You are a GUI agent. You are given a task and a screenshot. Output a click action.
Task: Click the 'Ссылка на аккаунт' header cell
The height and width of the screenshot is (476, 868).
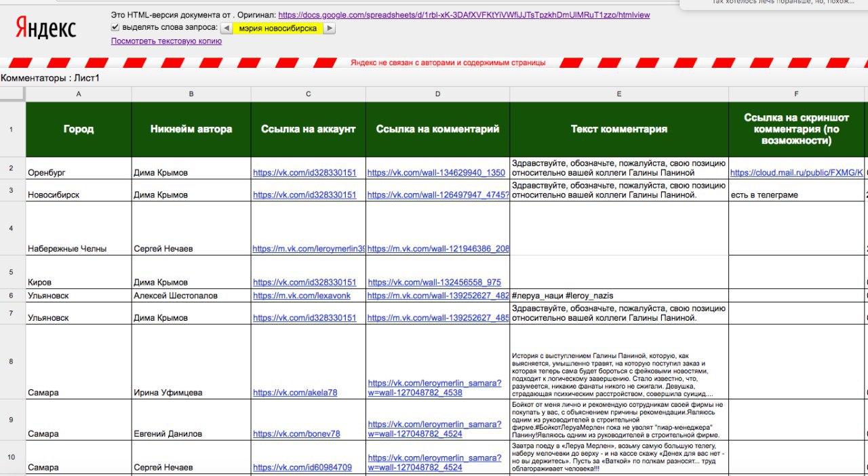pyautogui.click(x=308, y=129)
